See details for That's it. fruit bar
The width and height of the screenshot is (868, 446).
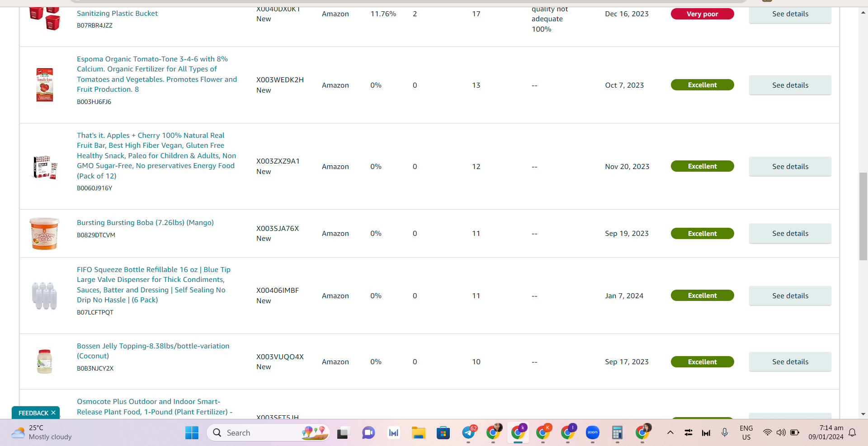(x=790, y=166)
